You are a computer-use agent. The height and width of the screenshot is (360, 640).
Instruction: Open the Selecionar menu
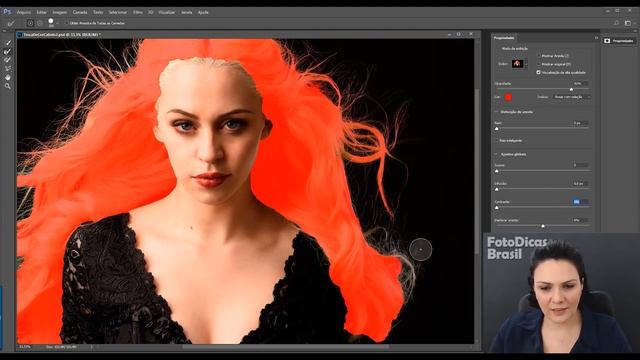click(118, 12)
